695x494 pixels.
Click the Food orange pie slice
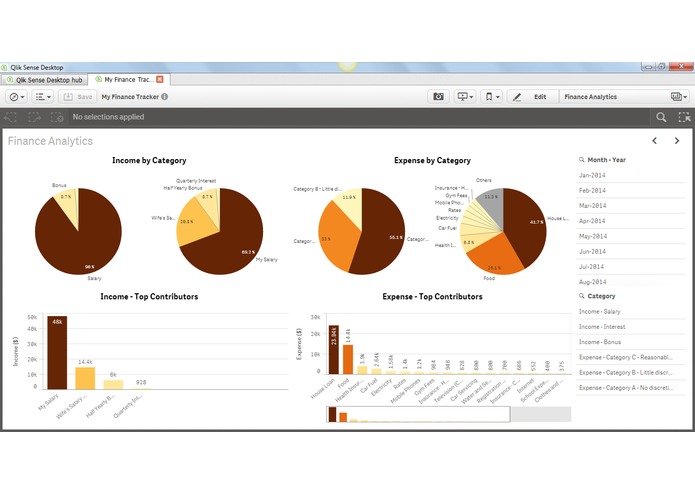tap(494, 255)
